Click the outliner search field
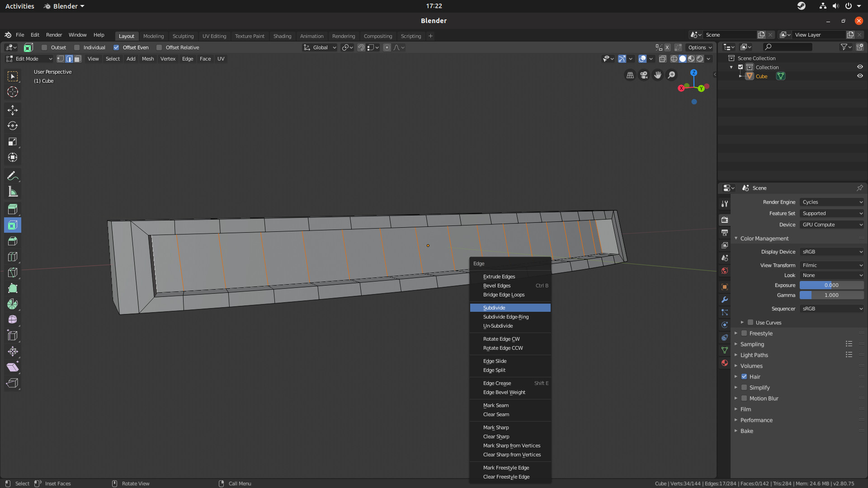Image resolution: width=868 pixels, height=488 pixels. [x=787, y=47]
